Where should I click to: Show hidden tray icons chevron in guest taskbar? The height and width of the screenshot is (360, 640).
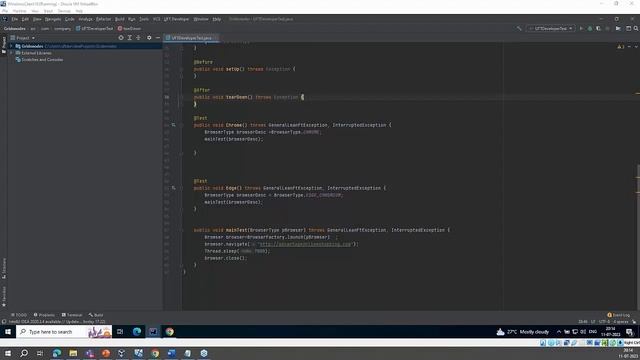(559, 331)
